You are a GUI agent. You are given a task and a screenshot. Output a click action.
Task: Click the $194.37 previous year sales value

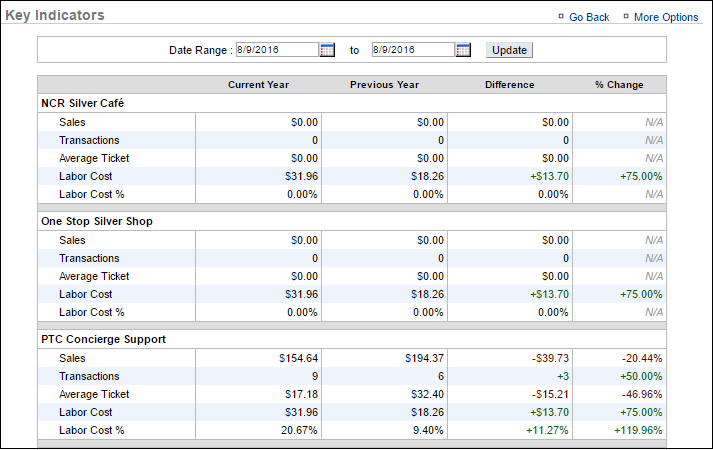point(424,358)
